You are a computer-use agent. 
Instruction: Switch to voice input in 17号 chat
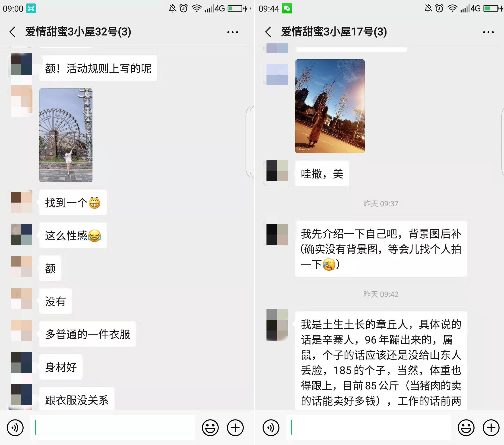271,428
